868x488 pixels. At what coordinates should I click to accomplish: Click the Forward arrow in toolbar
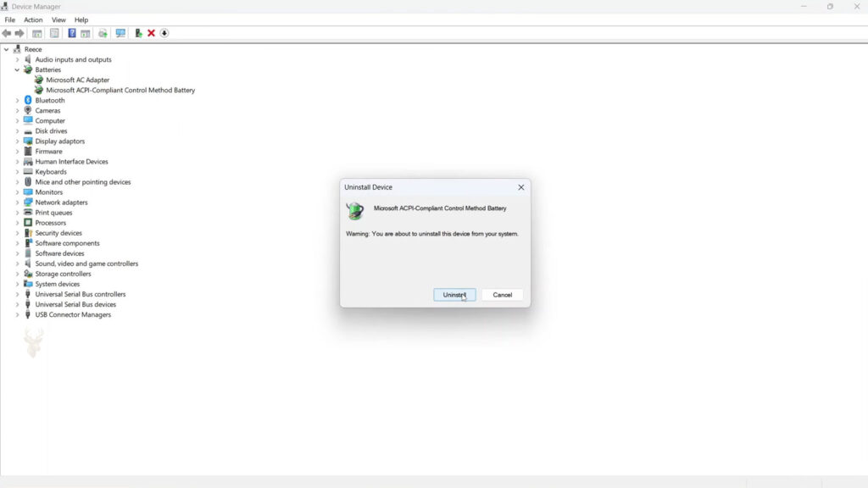click(19, 33)
